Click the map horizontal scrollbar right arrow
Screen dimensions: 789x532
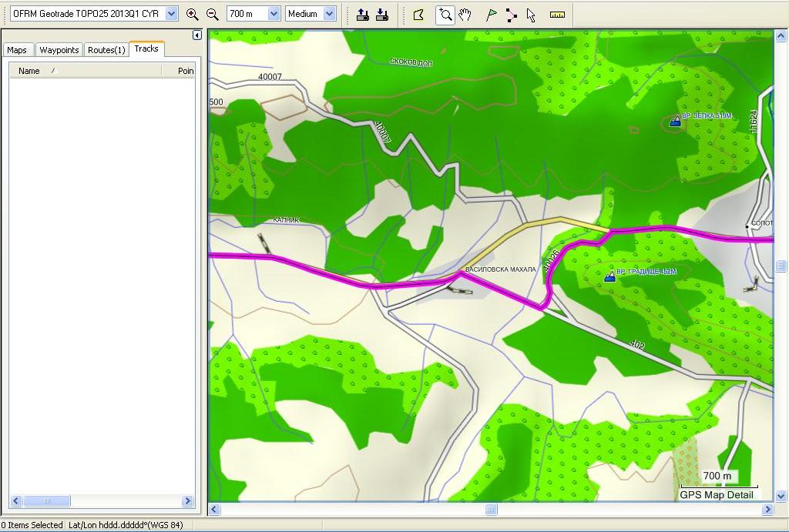point(767,510)
